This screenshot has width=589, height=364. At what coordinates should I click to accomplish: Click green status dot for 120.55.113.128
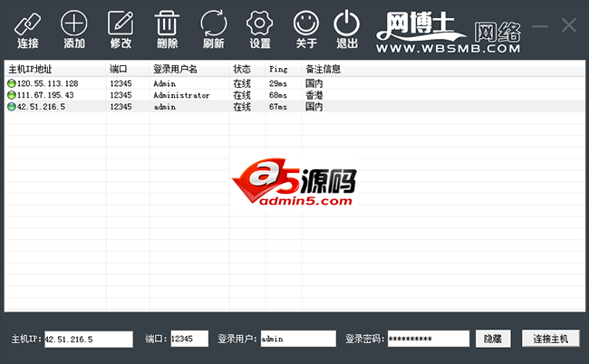(11, 83)
